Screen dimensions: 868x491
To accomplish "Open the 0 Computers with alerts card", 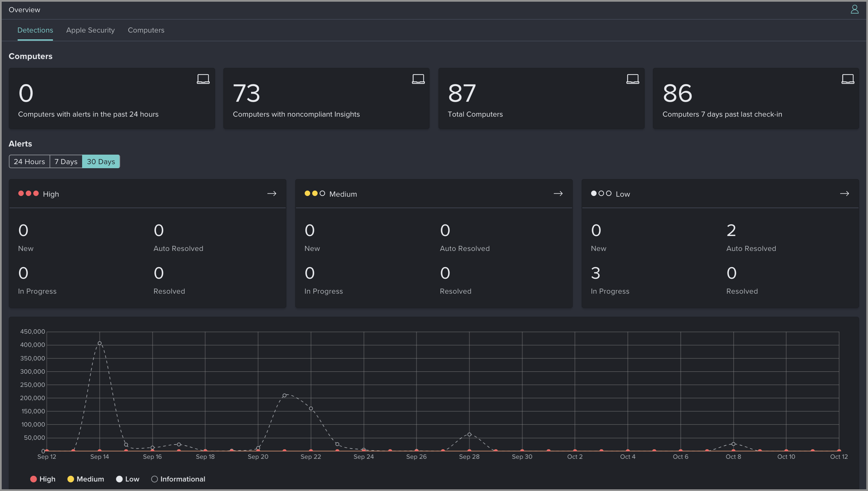I will click(x=112, y=98).
